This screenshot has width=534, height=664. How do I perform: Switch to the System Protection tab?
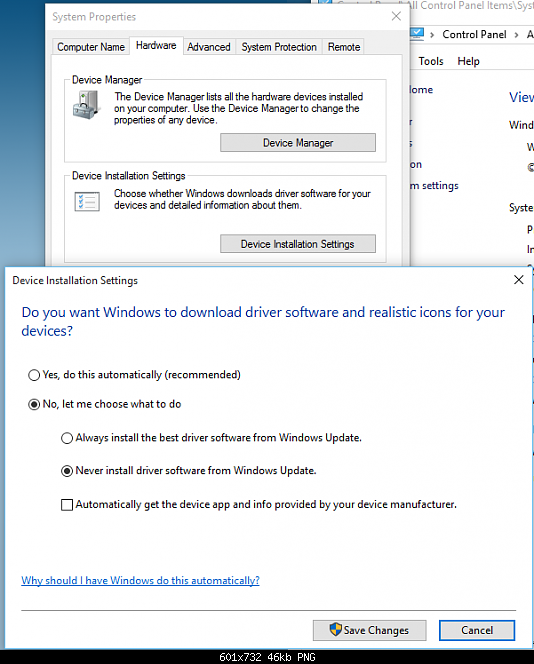coord(279,47)
